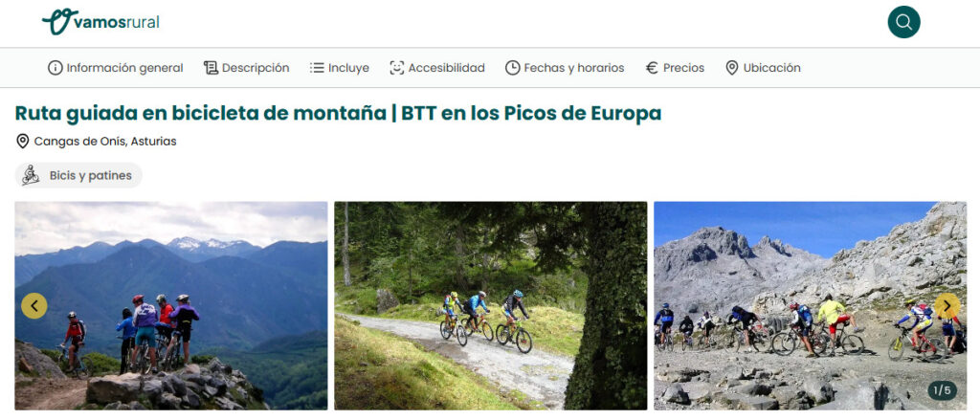
Task: Click the Bicis y patines category tag
Action: click(78, 176)
